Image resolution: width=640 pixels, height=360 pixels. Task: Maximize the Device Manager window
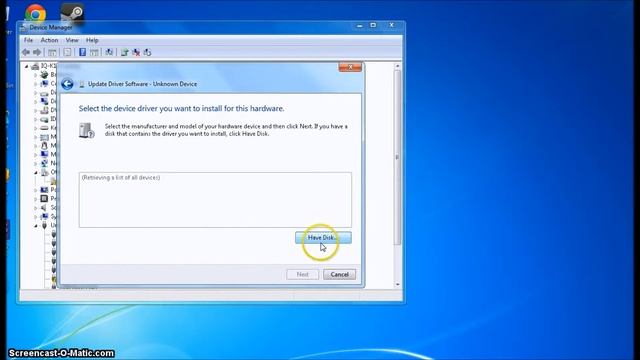(x=373, y=26)
